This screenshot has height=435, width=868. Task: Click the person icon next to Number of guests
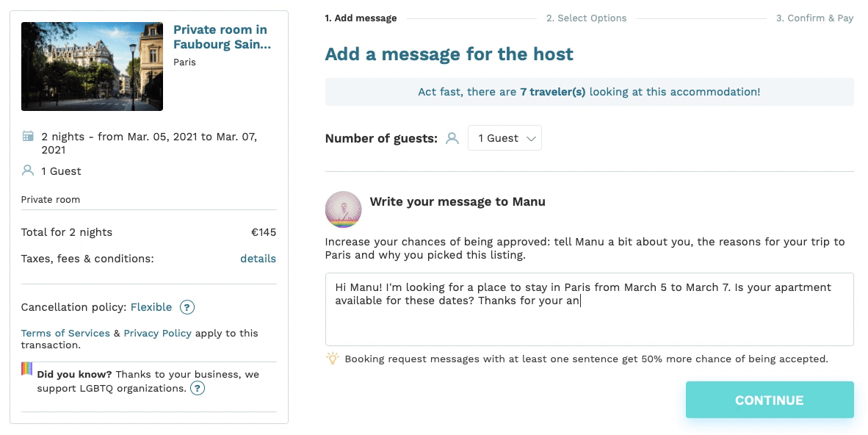pyautogui.click(x=452, y=138)
